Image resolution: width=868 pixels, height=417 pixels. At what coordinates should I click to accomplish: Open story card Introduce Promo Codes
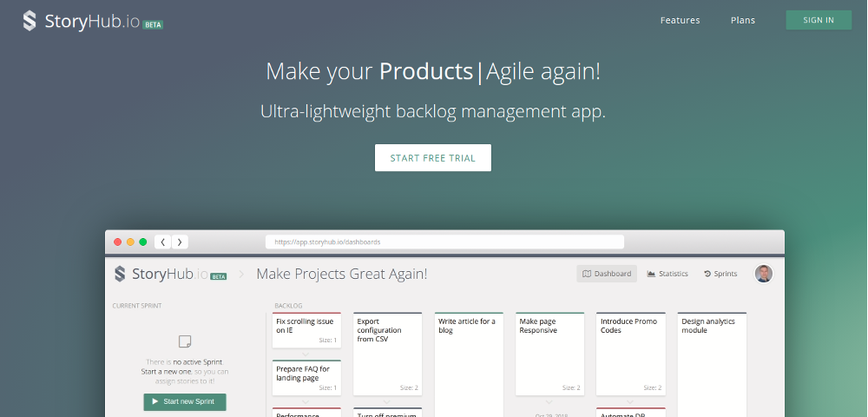click(x=630, y=354)
